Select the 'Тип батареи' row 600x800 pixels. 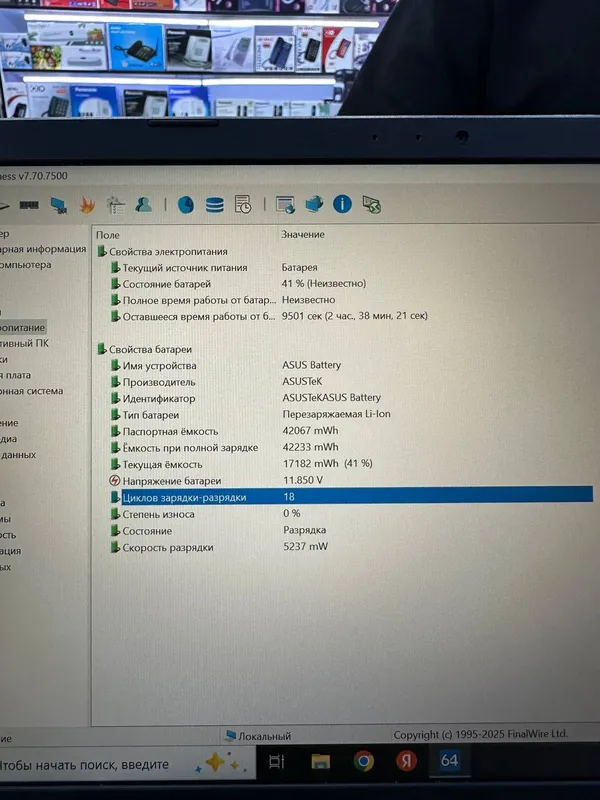151,415
